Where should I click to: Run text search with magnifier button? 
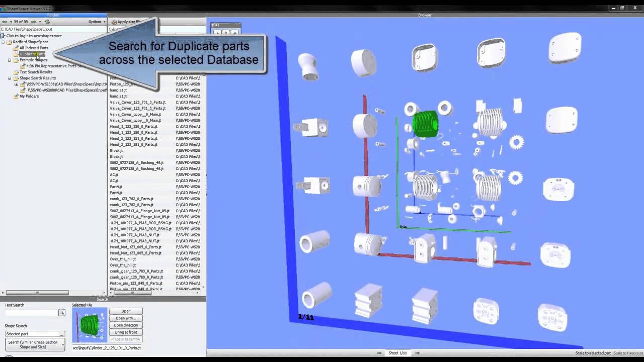tap(62, 313)
